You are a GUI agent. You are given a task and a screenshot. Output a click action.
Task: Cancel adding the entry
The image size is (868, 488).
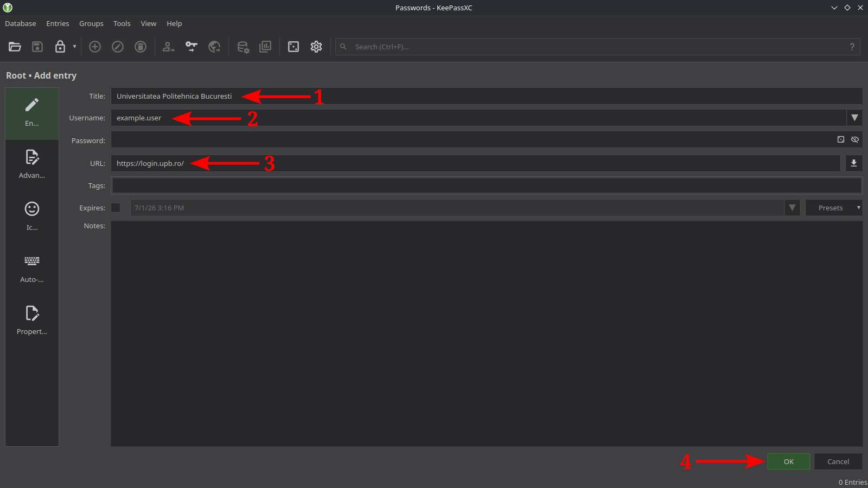point(838,461)
